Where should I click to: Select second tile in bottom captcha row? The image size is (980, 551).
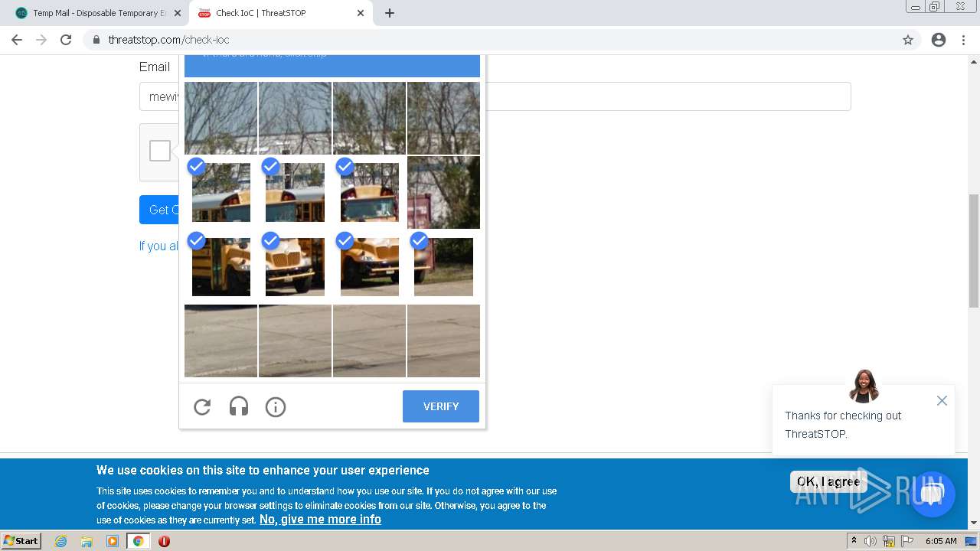pyautogui.click(x=295, y=341)
